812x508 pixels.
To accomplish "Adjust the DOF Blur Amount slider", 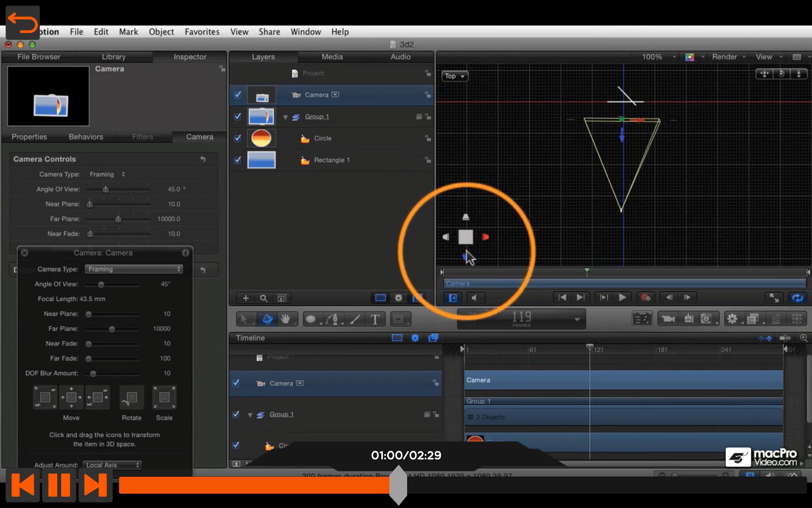I will (x=93, y=374).
